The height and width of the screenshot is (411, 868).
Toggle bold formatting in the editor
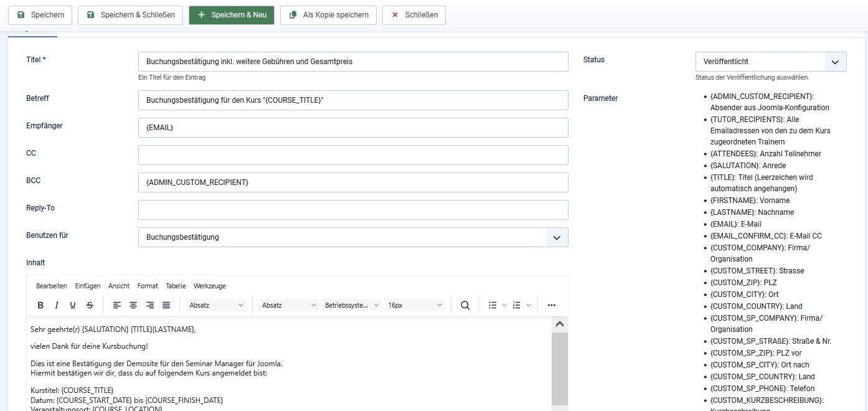coord(40,305)
